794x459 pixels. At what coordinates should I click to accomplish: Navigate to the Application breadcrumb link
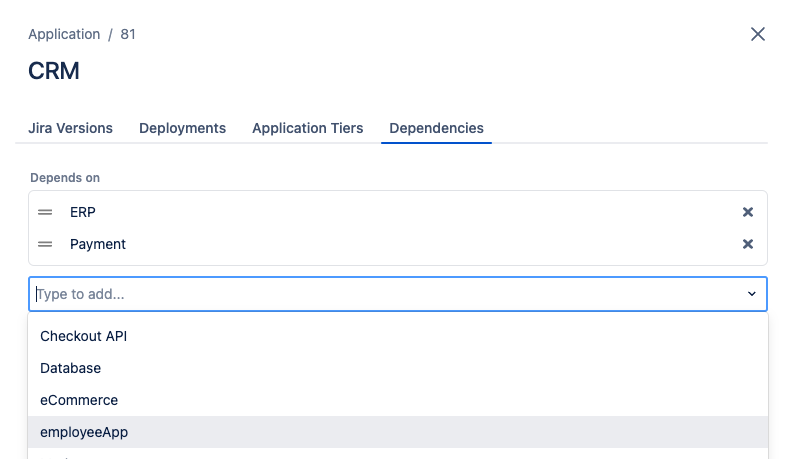64,34
